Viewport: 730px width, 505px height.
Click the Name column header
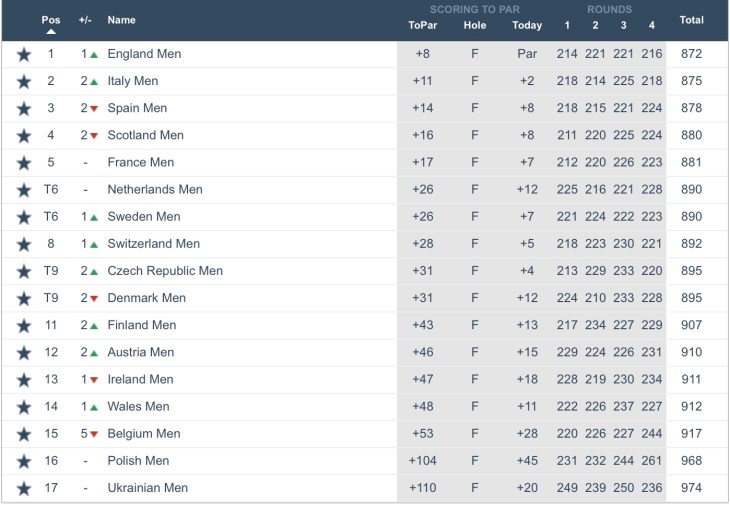[x=121, y=20]
